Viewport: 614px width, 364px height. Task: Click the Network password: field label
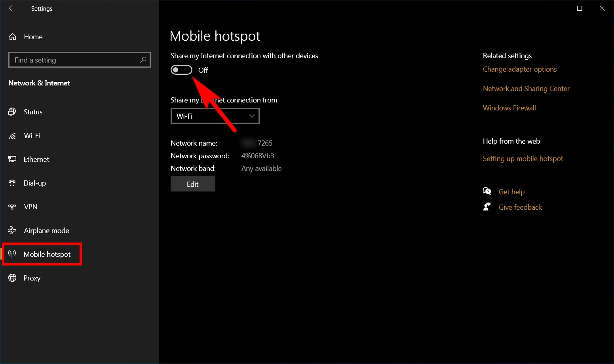[x=200, y=156]
